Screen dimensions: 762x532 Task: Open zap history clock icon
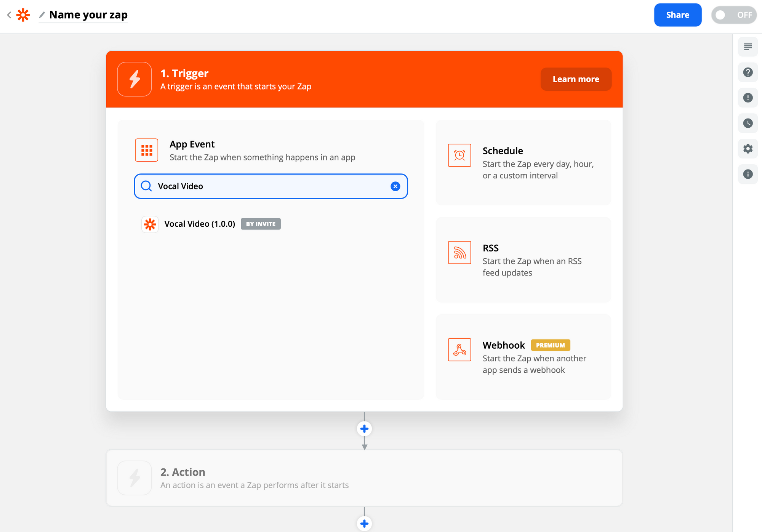point(748,123)
